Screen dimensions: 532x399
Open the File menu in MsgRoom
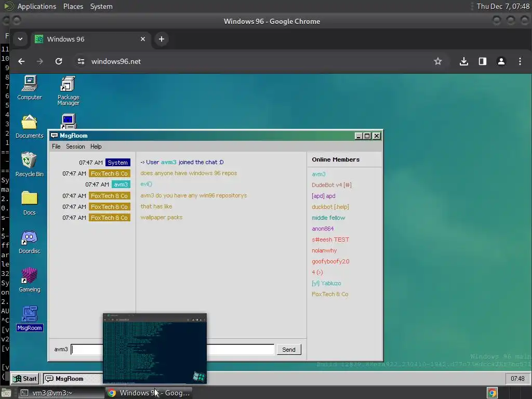tap(56, 147)
